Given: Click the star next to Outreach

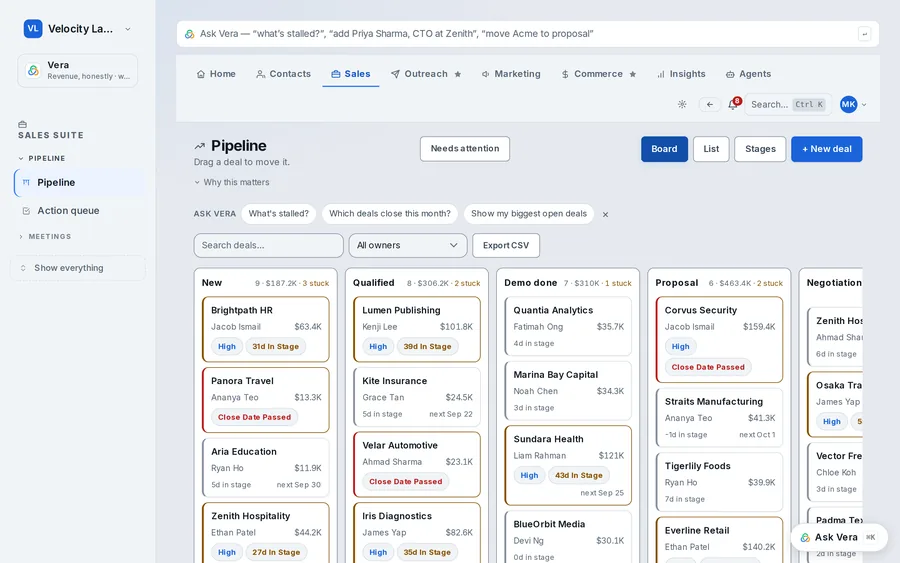Looking at the screenshot, I should pos(457,74).
